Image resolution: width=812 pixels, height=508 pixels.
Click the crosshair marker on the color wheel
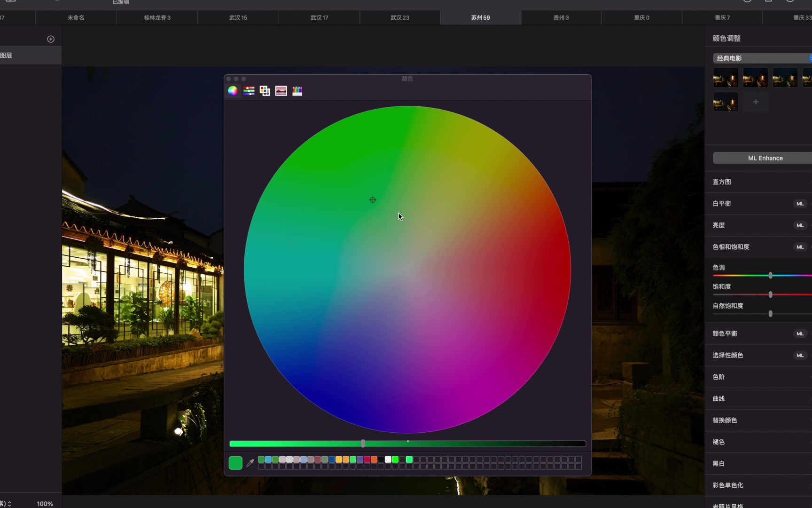(x=373, y=200)
